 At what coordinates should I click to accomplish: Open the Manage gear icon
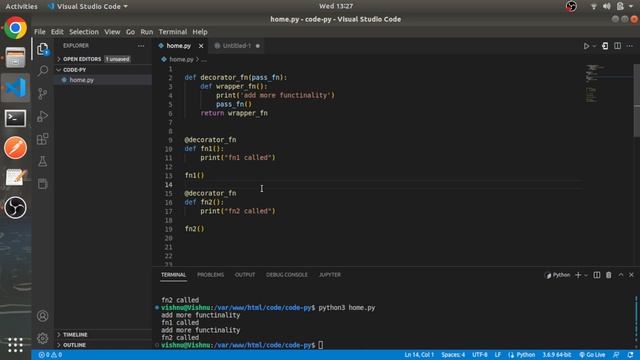click(42, 338)
